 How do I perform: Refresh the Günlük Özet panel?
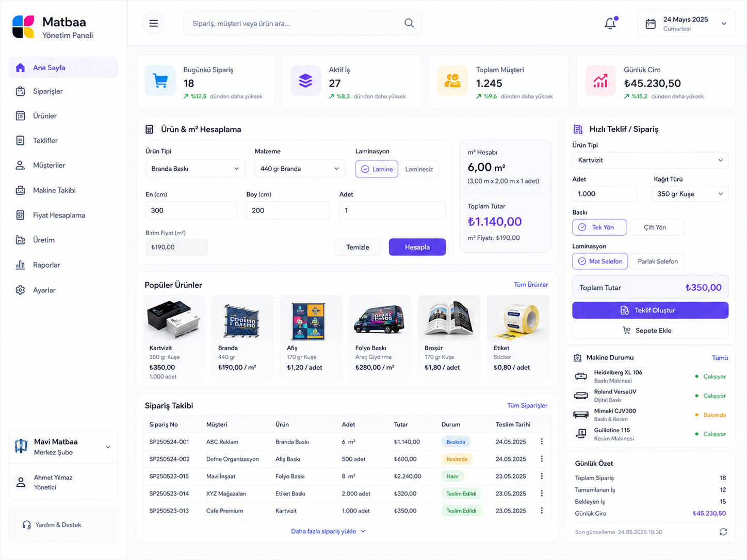click(723, 532)
